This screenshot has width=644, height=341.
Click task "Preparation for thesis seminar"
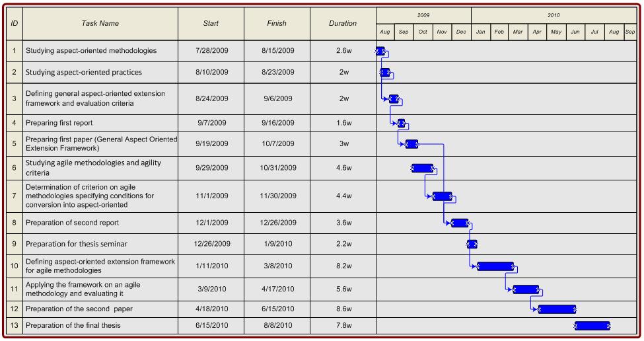77,244
